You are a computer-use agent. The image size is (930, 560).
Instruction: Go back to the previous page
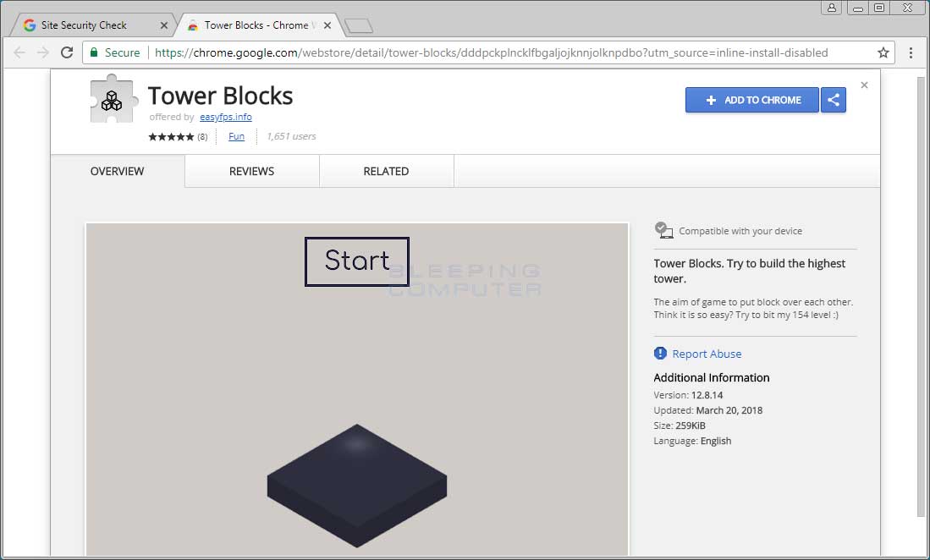coord(19,52)
